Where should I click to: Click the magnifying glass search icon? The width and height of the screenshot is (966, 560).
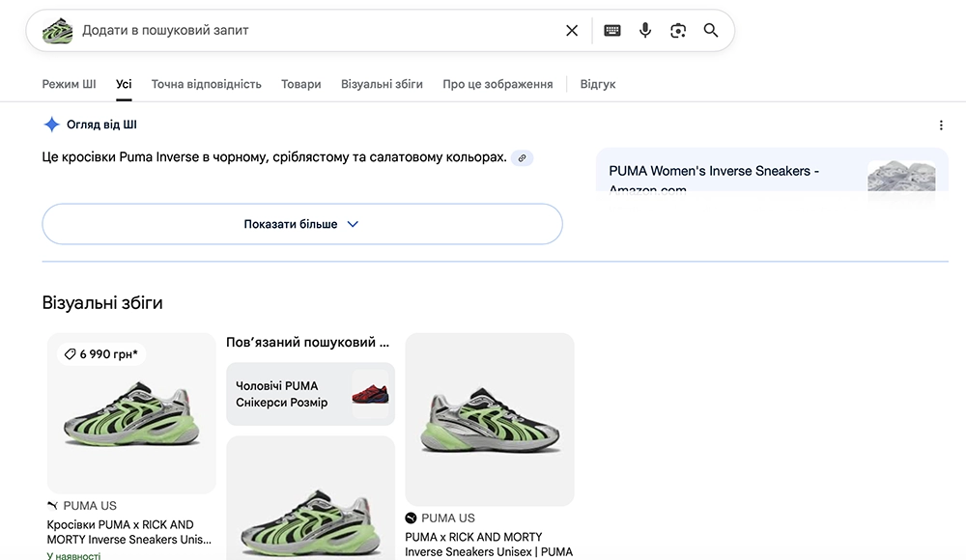tap(711, 31)
